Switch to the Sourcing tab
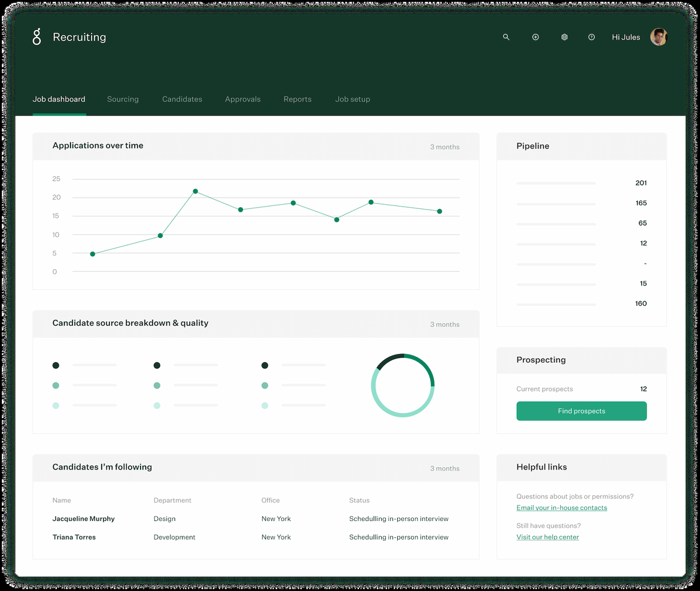Screen dimensions: 700x591 click(123, 99)
